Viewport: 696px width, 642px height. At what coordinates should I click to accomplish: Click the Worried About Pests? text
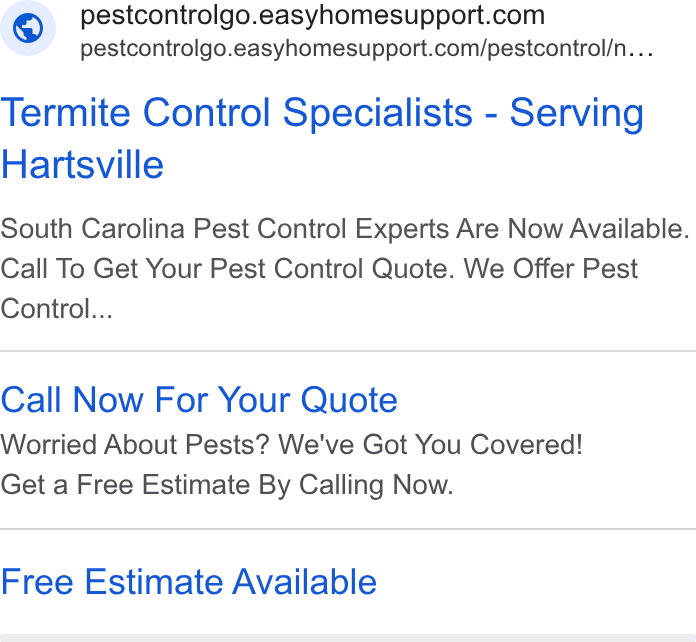tap(135, 444)
